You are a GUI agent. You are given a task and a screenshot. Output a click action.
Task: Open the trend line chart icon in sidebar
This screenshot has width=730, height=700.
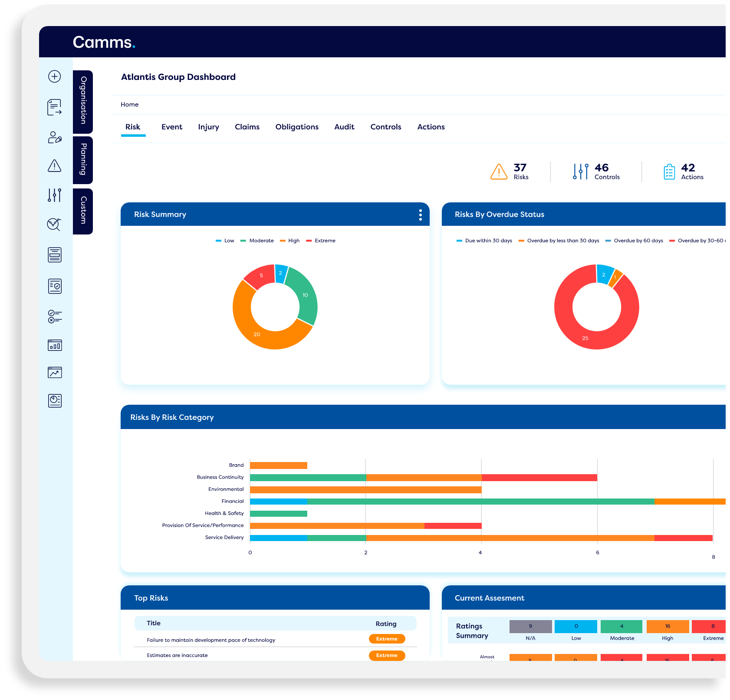[55, 372]
